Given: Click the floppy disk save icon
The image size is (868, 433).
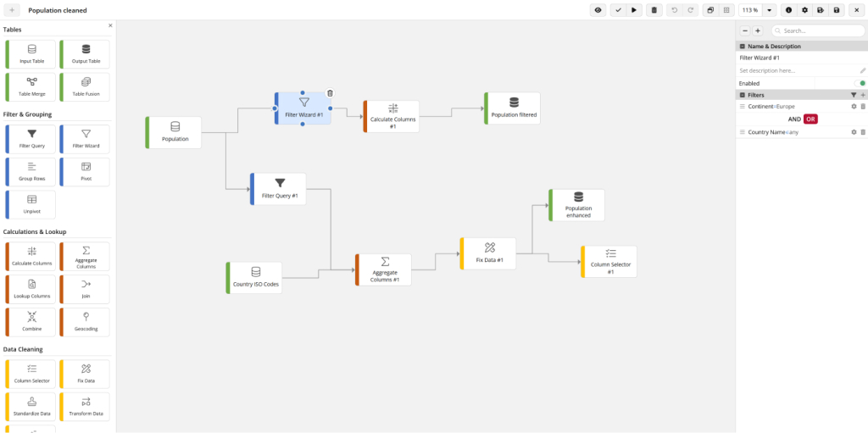Looking at the screenshot, I should [837, 10].
